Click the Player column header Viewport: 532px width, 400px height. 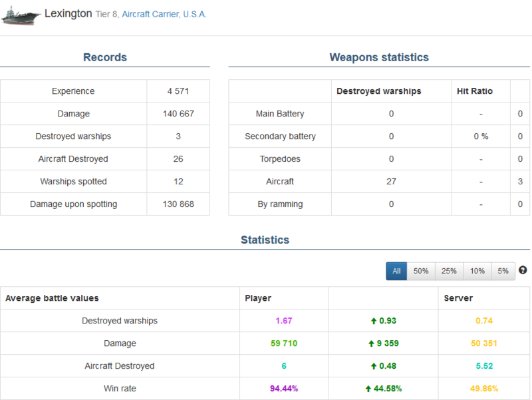pos(258,298)
